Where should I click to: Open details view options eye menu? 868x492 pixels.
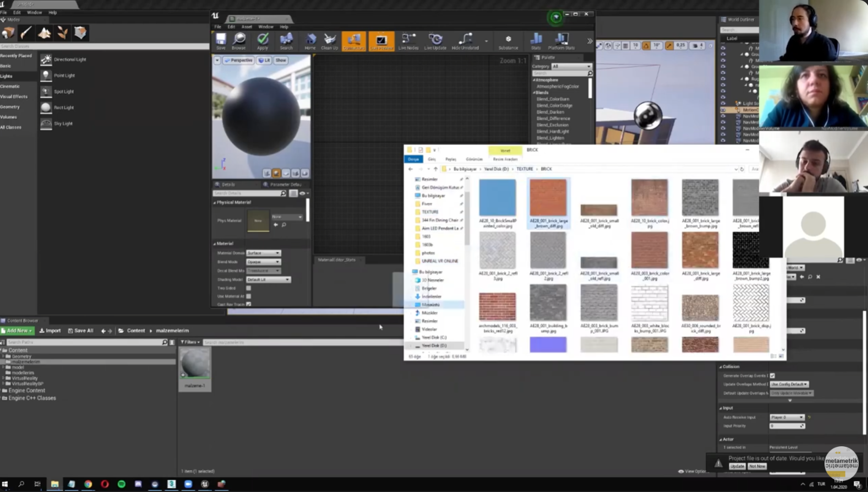click(303, 193)
